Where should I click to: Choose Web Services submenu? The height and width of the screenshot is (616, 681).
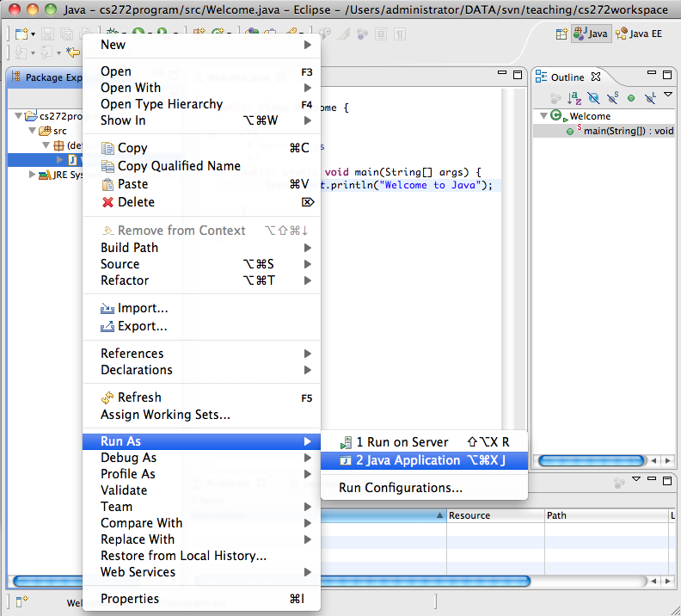coord(201,572)
